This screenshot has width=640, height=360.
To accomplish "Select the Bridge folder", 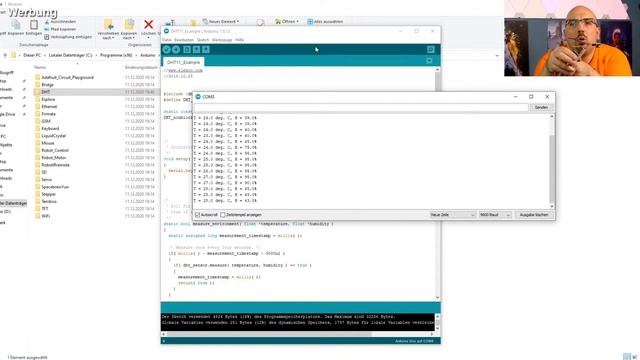I will point(47,84).
